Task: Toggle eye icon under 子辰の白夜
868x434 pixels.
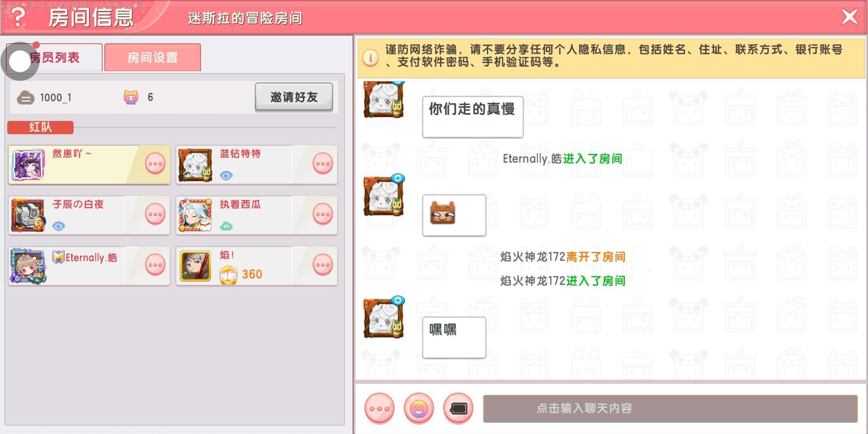Action: click(59, 226)
